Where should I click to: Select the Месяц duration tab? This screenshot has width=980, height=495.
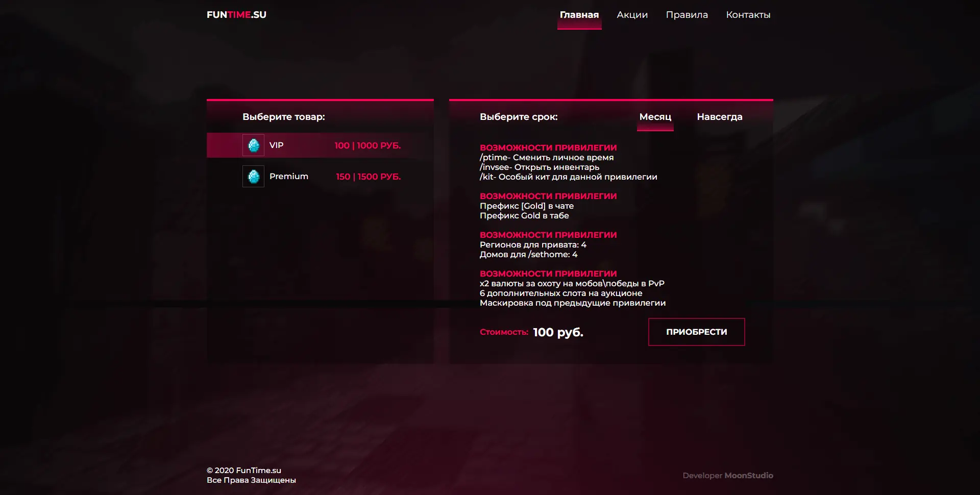[655, 117]
